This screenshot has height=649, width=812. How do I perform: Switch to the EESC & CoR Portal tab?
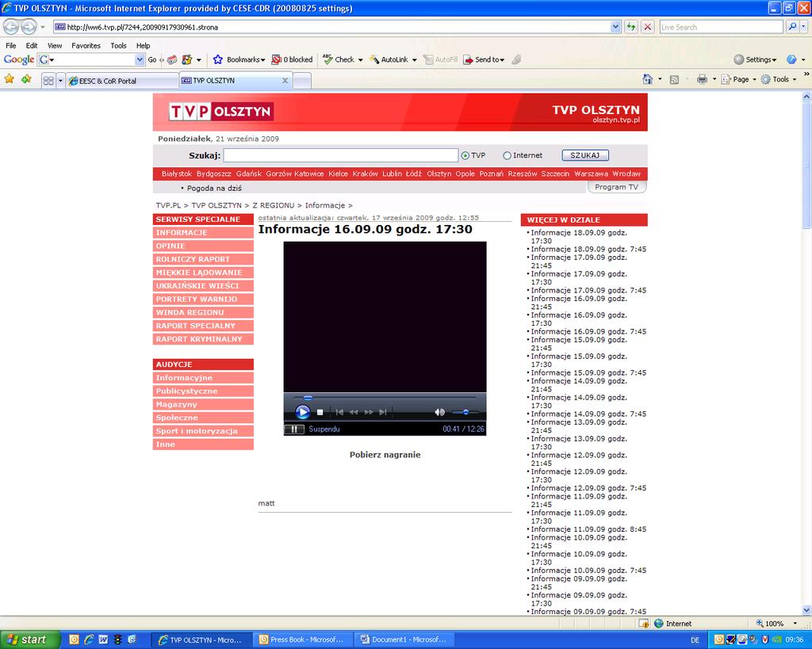point(122,81)
